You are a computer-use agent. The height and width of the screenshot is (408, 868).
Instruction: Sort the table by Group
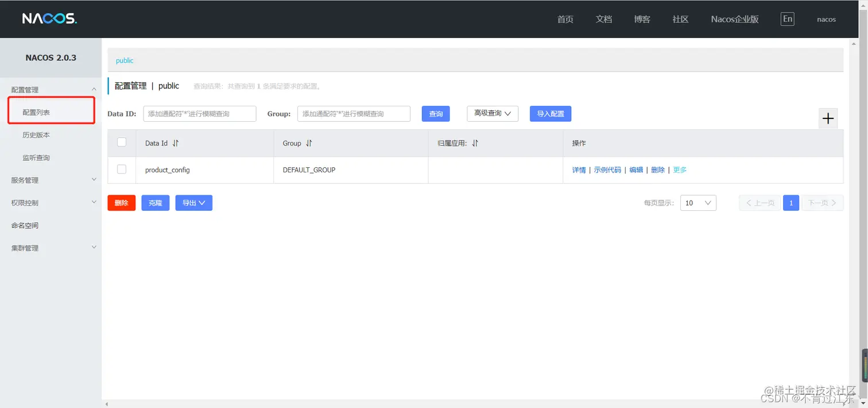tap(309, 143)
